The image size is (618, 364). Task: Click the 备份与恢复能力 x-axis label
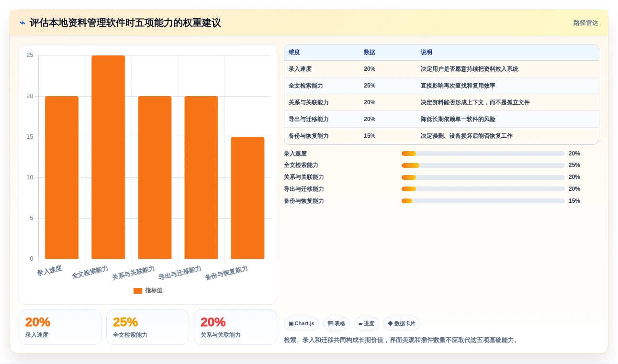(226, 273)
